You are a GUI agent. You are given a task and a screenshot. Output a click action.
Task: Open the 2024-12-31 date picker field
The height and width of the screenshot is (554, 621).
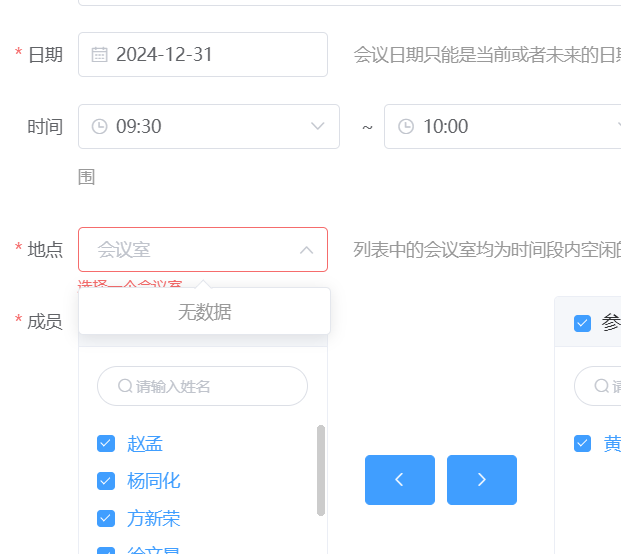203,55
